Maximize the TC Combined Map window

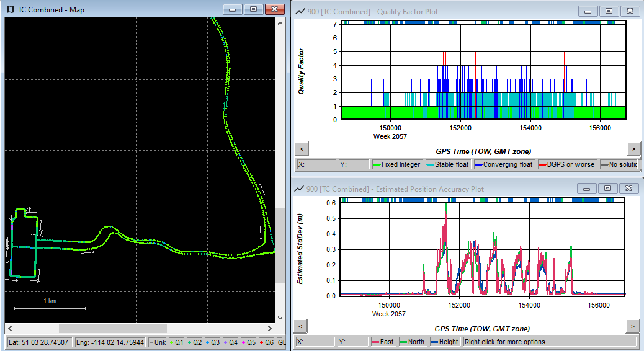point(253,9)
